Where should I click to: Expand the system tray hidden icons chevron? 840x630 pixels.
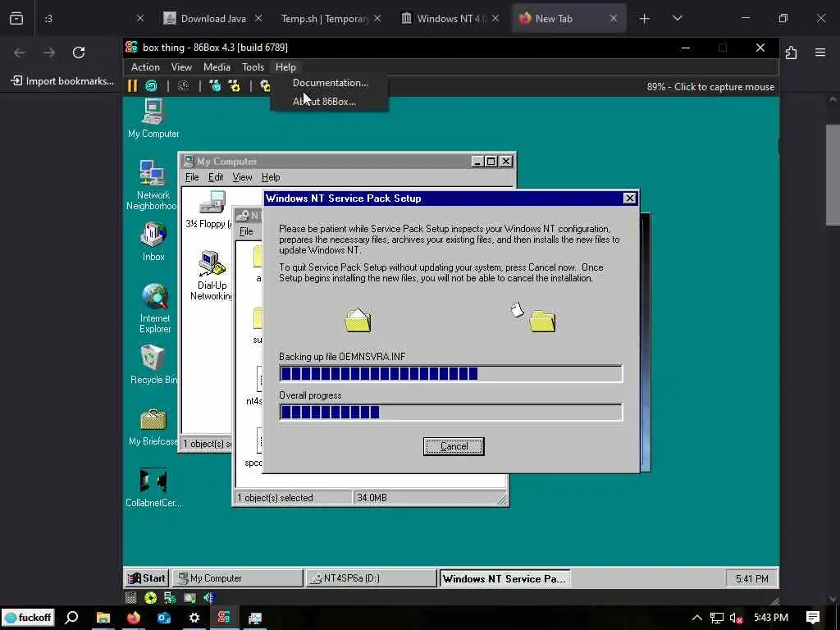pyautogui.click(x=697, y=618)
